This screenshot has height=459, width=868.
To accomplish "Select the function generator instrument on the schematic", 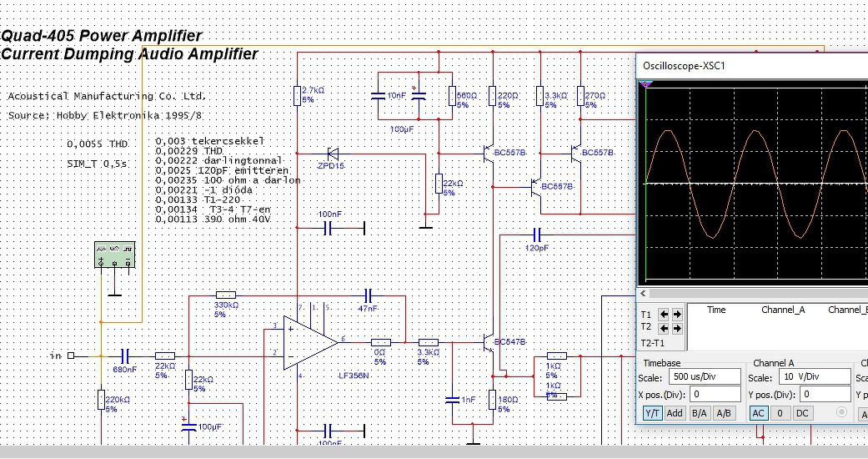I will [x=114, y=255].
